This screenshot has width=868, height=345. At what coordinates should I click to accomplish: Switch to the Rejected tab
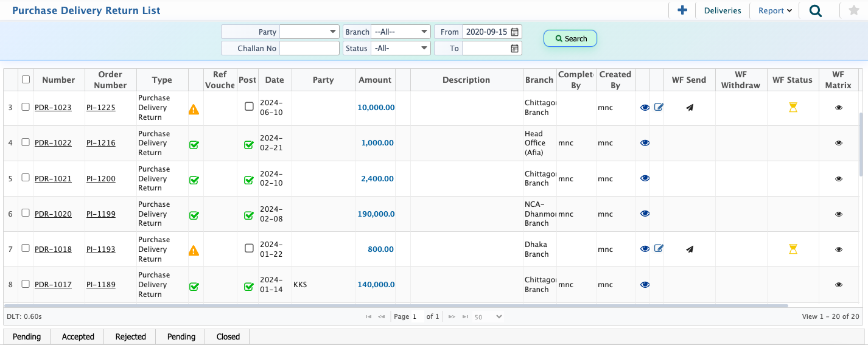click(130, 336)
